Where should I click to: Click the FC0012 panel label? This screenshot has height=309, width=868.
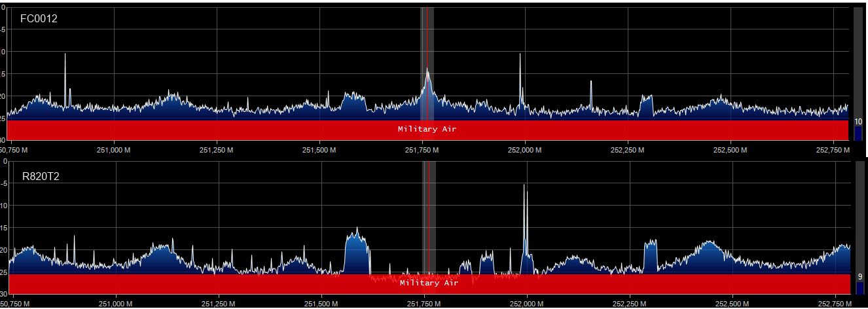tap(39, 19)
